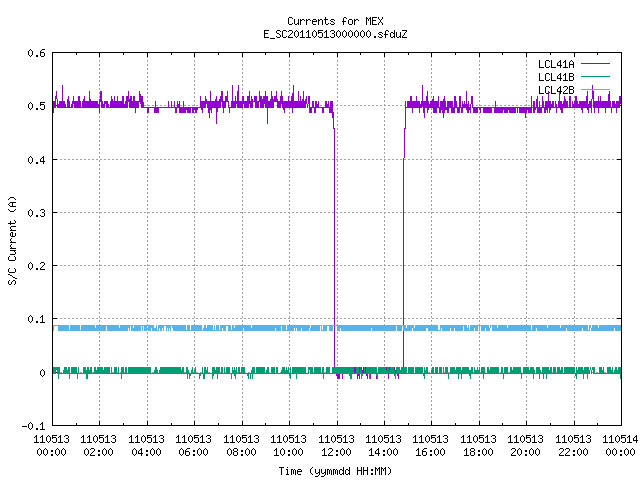Select the filename E_SC20110513000000.sfduZ subtitle
Screen dimensions: 640x480
coord(335,34)
